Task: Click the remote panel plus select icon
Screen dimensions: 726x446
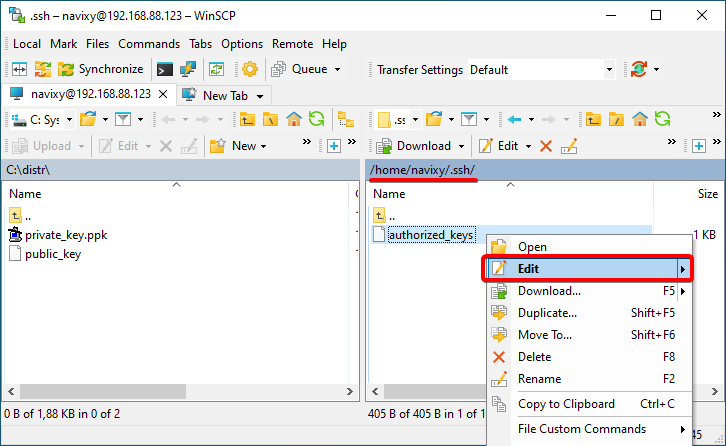Action: 699,146
